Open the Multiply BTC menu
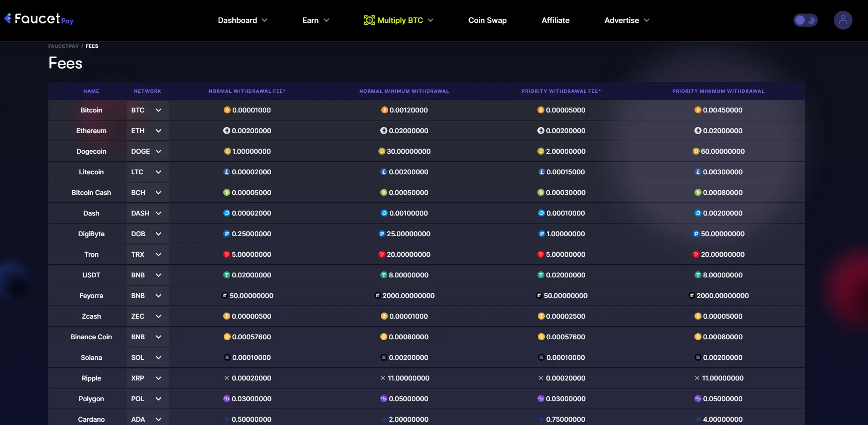Viewport: 868px width, 425px height. 399,20
